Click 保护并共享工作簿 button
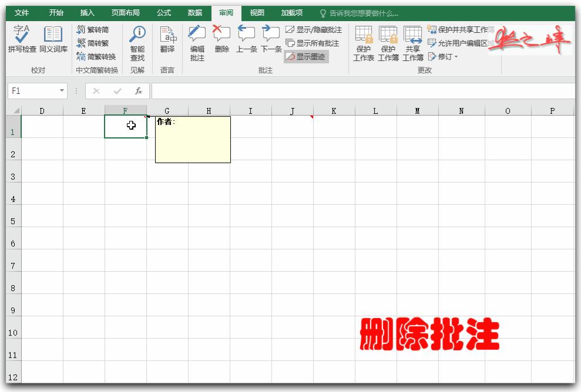 click(x=464, y=28)
